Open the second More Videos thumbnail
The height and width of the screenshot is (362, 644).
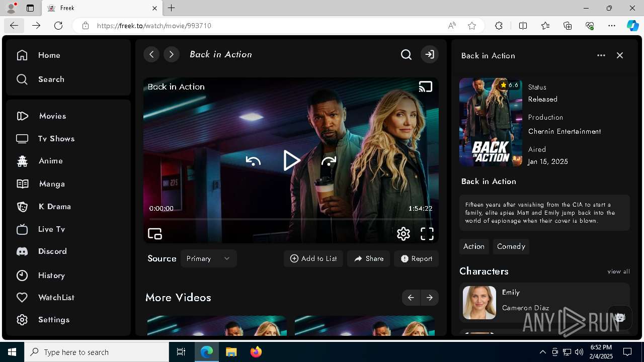click(364, 325)
